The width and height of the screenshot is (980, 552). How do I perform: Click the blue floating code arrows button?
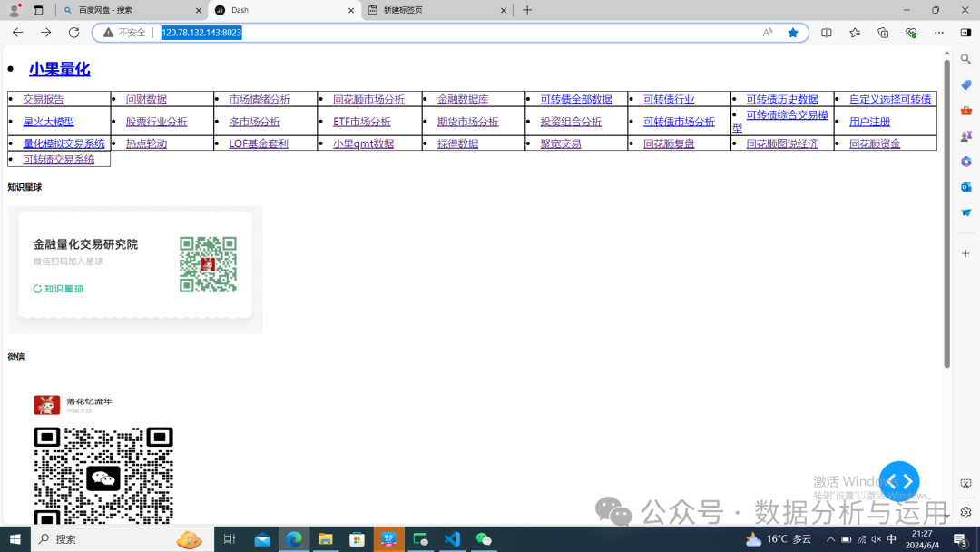point(898,481)
